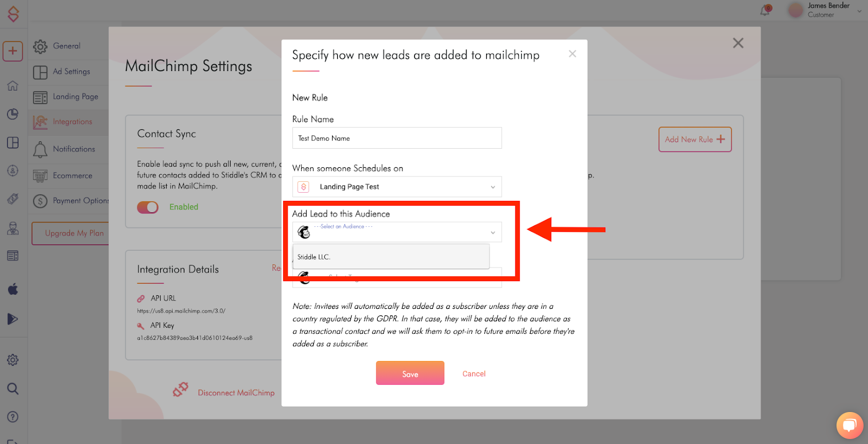Toggle the Contact Sync Enabled switch
This screenshot has width=868, height=444.
[148, 207]
